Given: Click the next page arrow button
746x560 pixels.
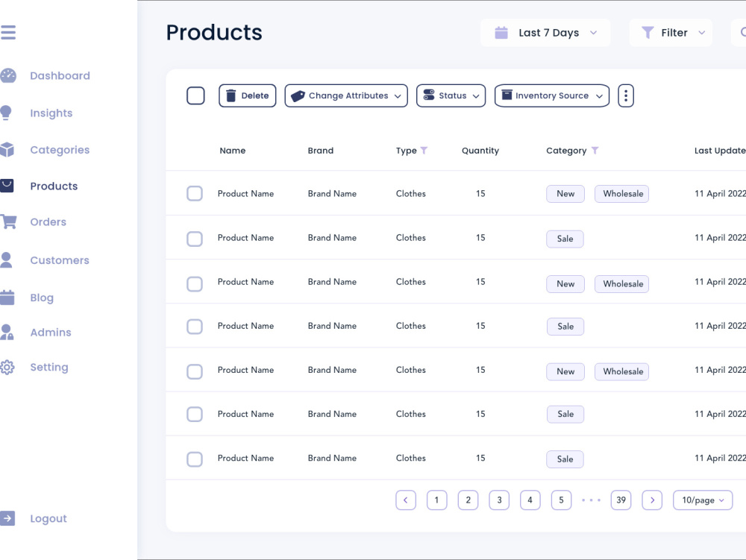Looking at the screenshot, I should click(652, 500).
